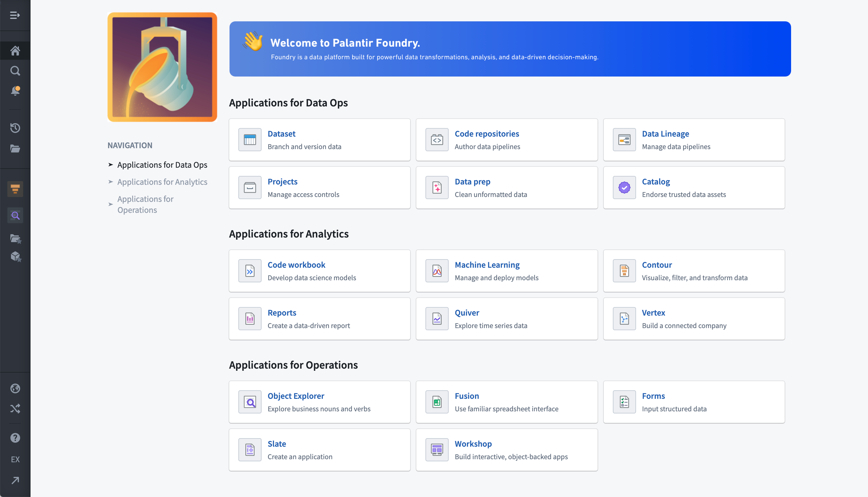Viewport: 868px width, 497px height.
Task: Open the Recent history clock icon
Action: (x=15, y=128)
